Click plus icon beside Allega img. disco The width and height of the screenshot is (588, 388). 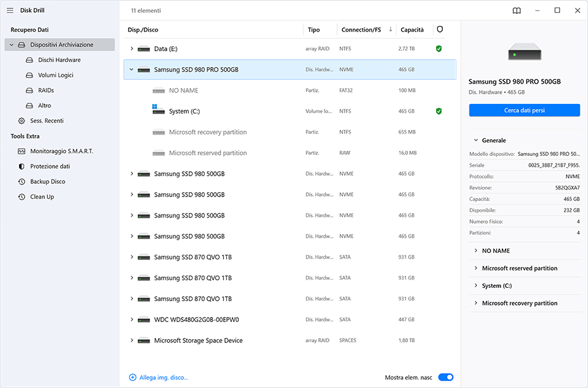133,377
